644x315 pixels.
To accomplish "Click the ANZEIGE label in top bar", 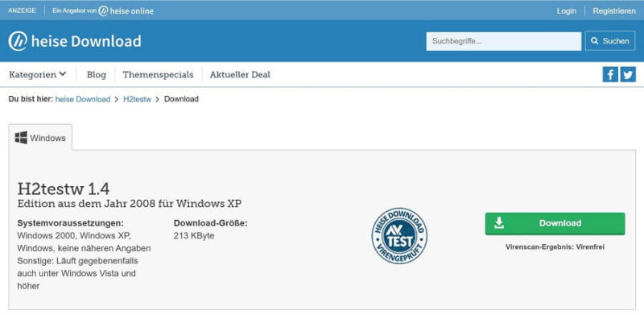I will click(22, 10).
